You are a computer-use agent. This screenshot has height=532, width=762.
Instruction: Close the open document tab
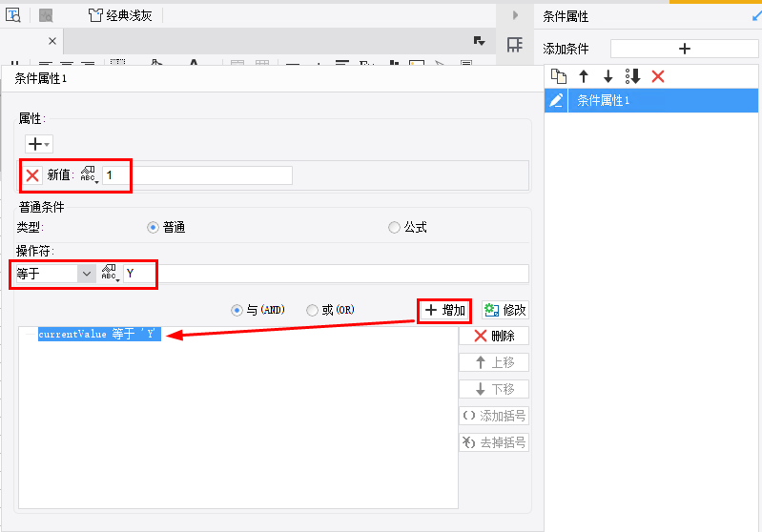[x=52, y=41]
